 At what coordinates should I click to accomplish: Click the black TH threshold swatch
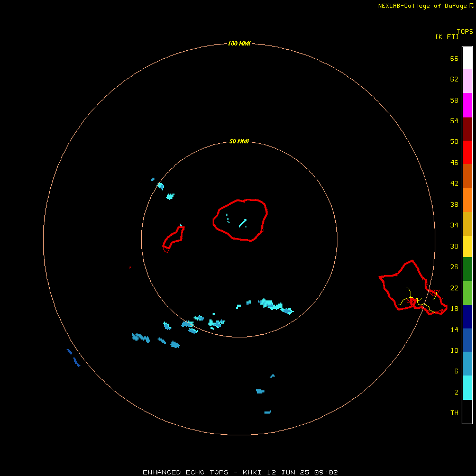pos(467,411)
